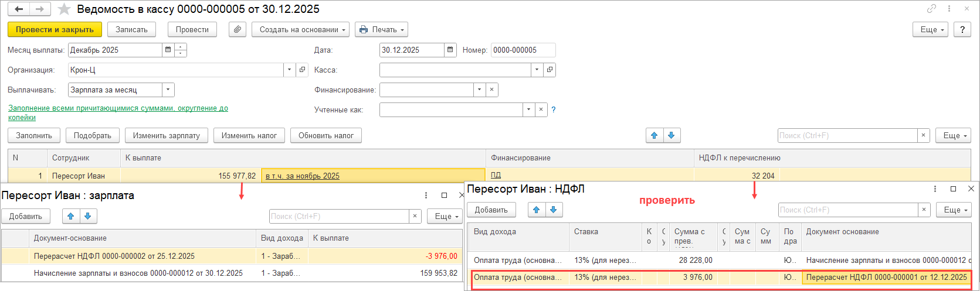The height and width of the screenshot is (291, 980).
Task: Focus the НДФЛ window search field
Action: pos(848,210)
